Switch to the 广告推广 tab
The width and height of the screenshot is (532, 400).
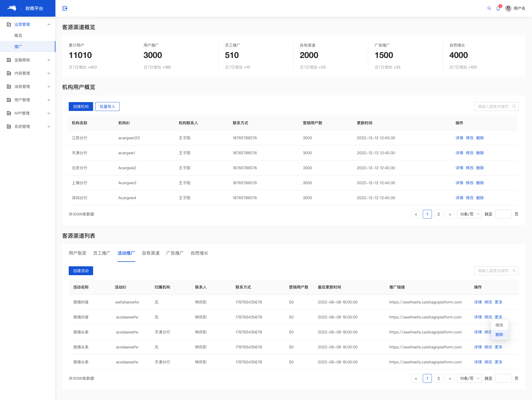click(175, 253)
